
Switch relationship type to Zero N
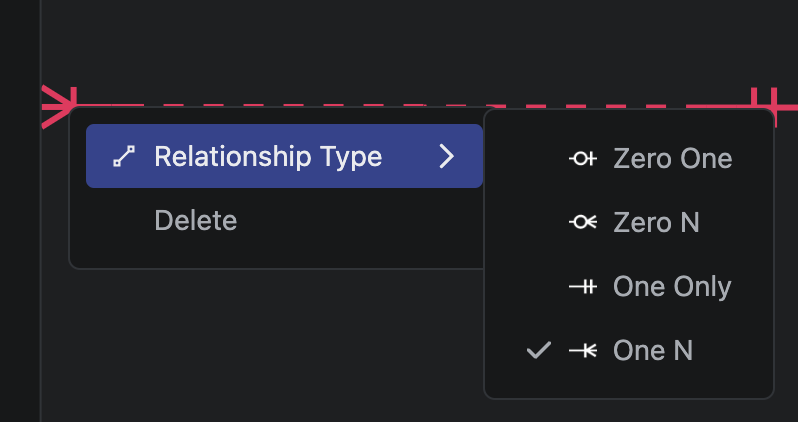pyautogui.click(x=656, y=223)
